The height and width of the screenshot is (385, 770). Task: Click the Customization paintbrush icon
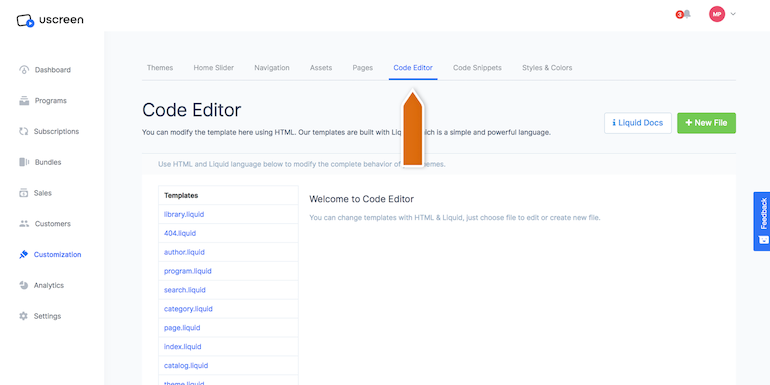click(24, 254)
